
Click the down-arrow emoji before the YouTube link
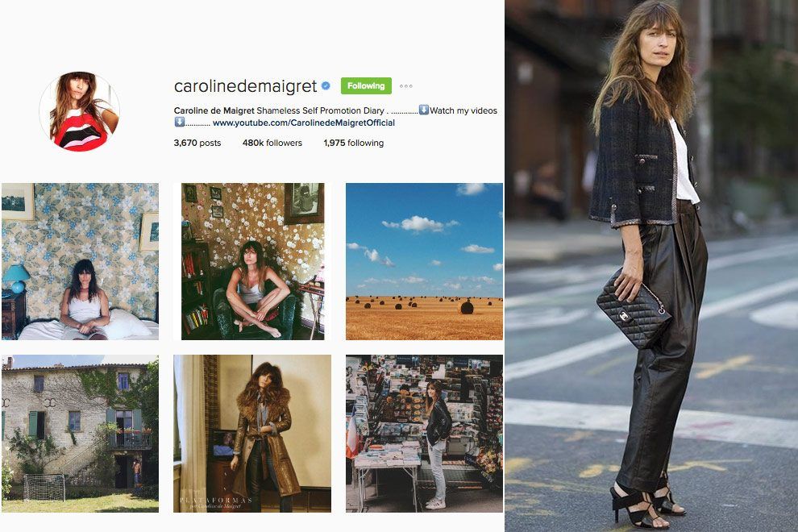pyautogui.click(x=179, y=123)
